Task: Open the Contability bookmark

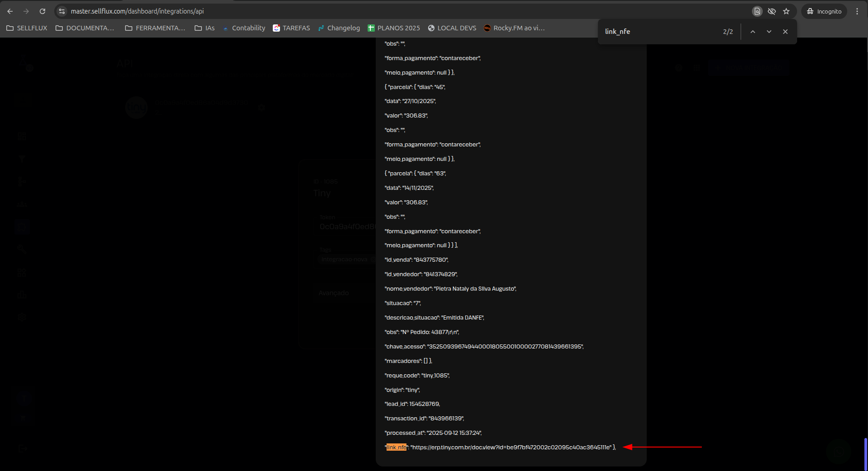Action: [244, 28]
